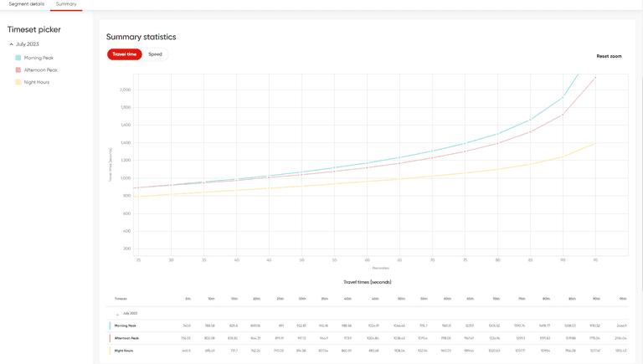The height and width of the screenshot is (364, 643).
Task: Collapse the July 2023 row in table
Action: click(x=117, y=313)
